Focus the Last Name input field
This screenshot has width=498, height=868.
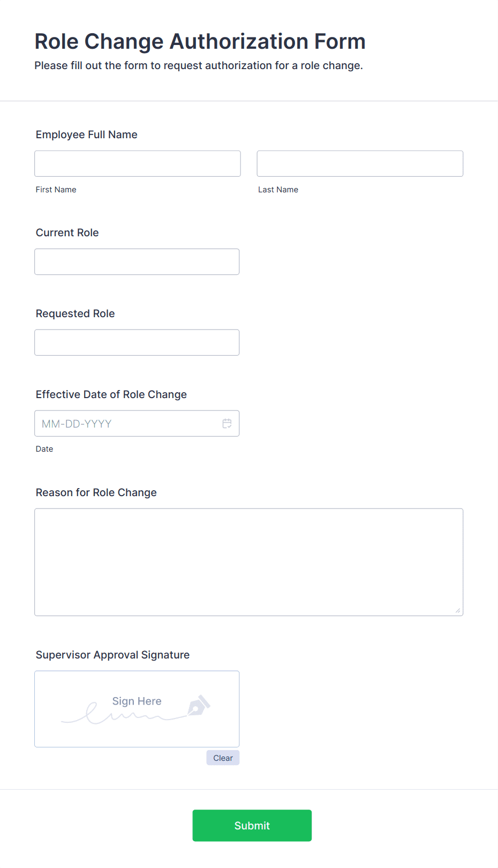click(360, 163)
